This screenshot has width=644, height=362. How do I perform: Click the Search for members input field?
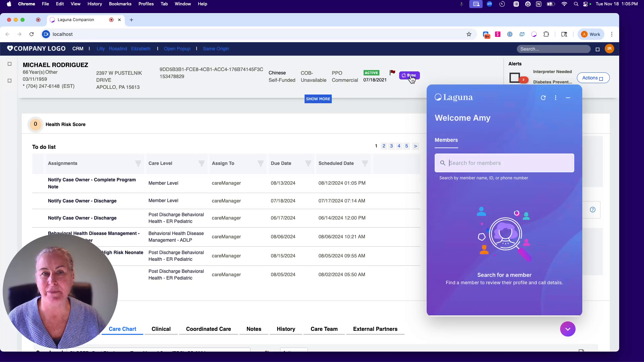pyautogui.click(x=504, y=163)
